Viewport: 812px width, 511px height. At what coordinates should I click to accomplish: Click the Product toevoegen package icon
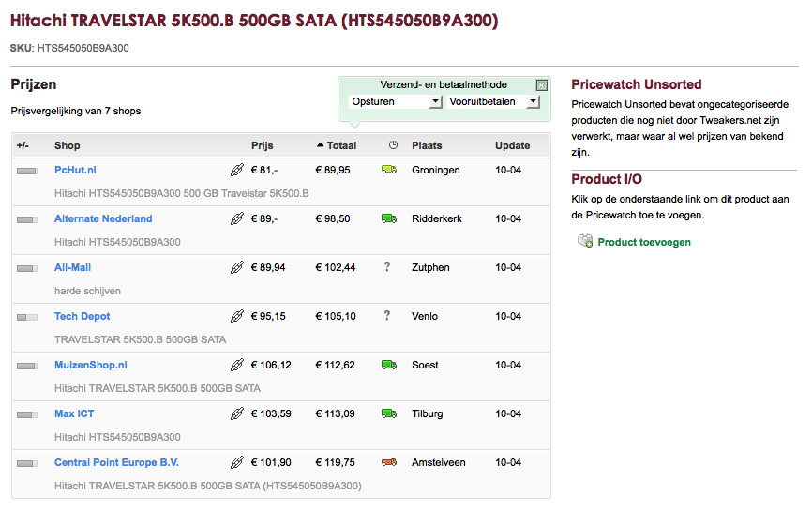pyautogui.click(x=585, y=240)
